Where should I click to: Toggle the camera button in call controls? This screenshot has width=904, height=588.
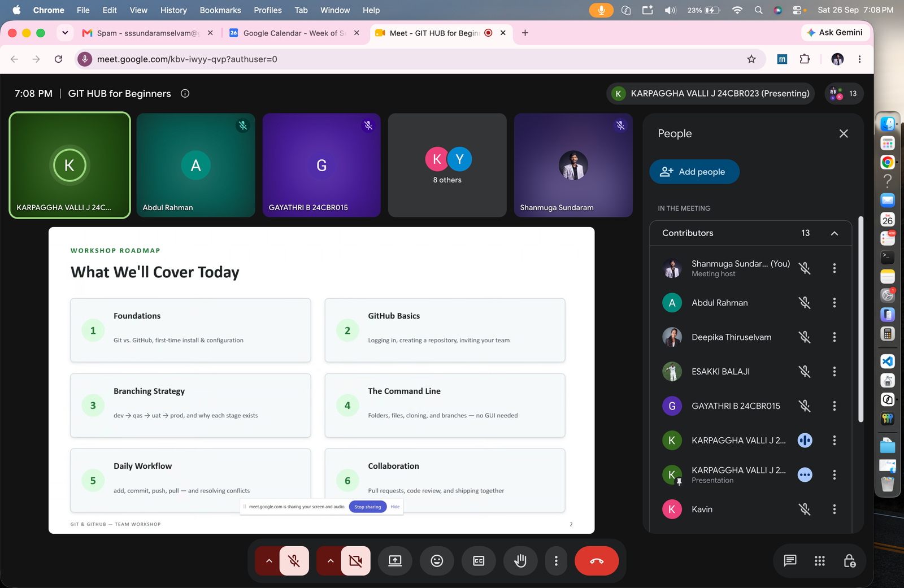355,561
